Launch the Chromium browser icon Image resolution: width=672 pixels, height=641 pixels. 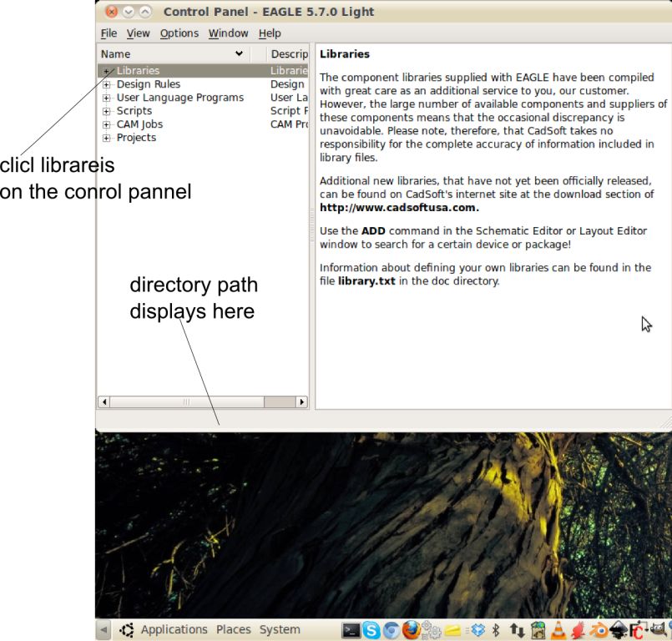392,630
